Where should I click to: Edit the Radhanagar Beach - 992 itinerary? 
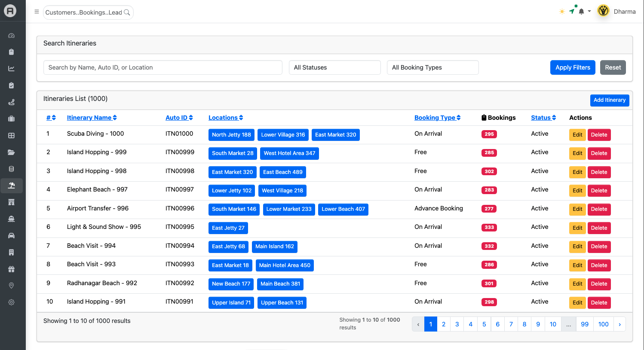(577, 284)
